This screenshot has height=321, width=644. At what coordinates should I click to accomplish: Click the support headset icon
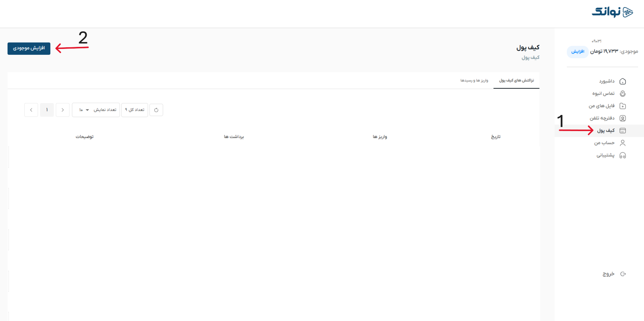pyautogui.click(x=623, y=155)
